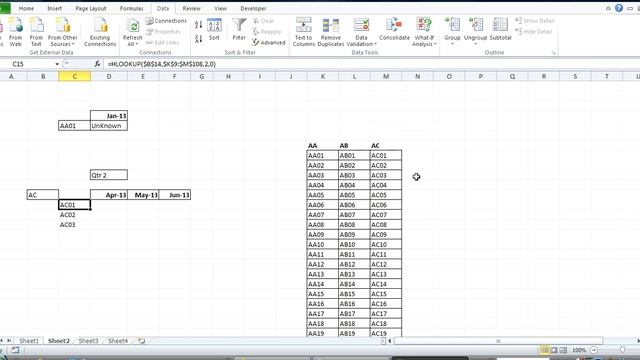Toggle the Filter funnel

click(239, 29)
